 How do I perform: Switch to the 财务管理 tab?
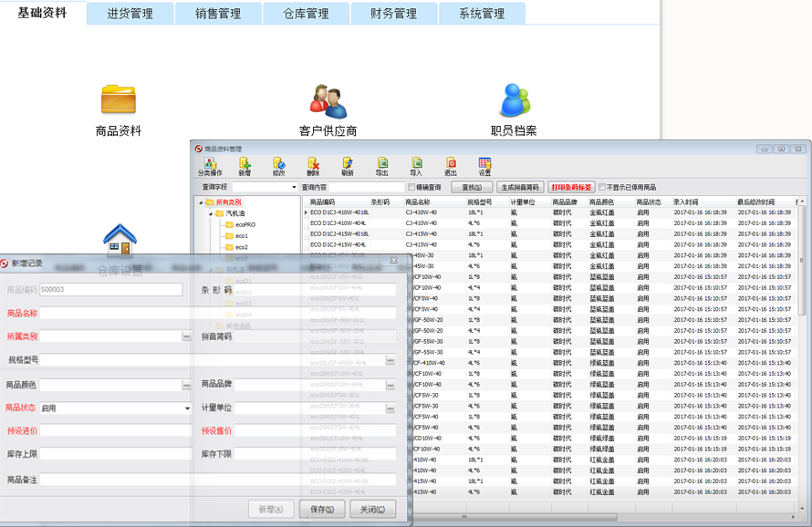click(393, 14)
